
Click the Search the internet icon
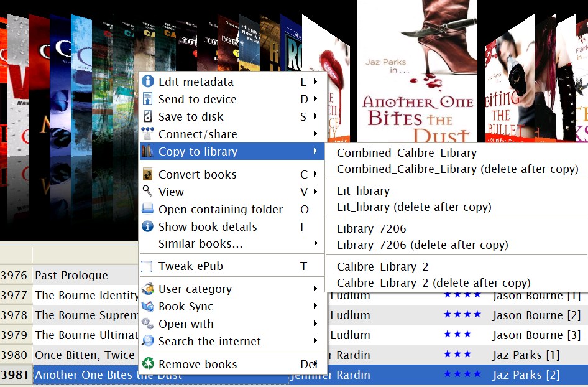[x=148, y=341]
